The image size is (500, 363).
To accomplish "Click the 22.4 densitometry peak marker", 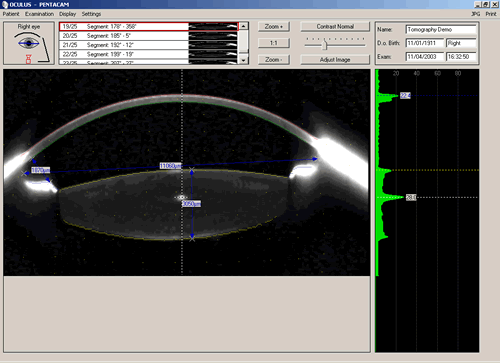I will click(405, 96).
